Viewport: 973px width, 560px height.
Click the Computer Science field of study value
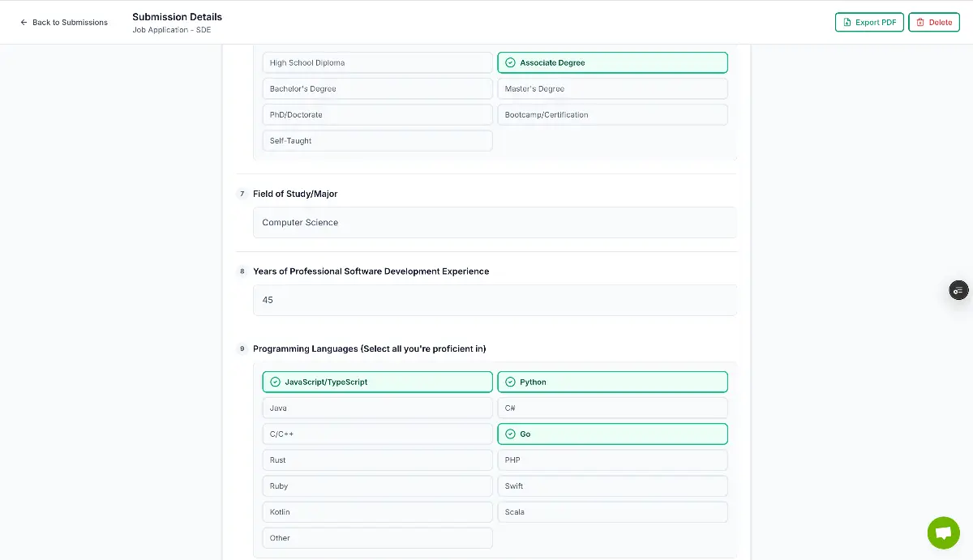point(495,222)
